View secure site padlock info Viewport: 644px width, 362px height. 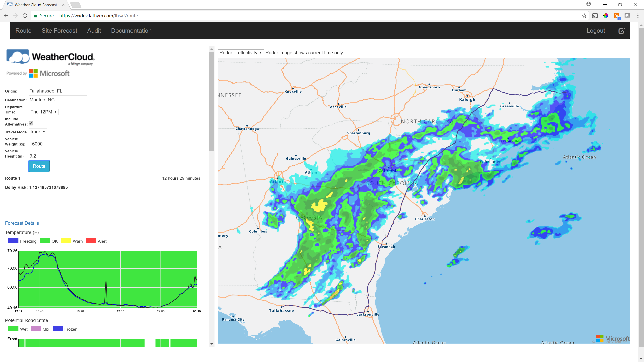[36, 15]
